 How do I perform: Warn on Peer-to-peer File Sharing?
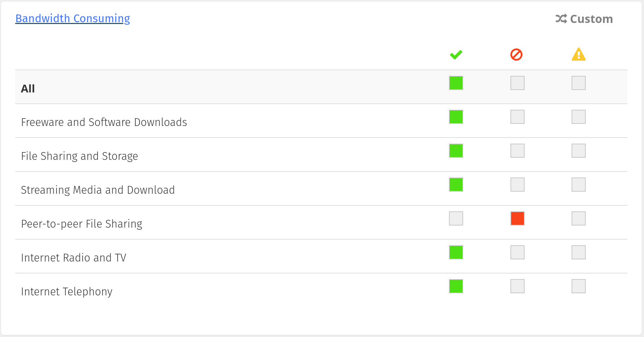pos(579,218)
